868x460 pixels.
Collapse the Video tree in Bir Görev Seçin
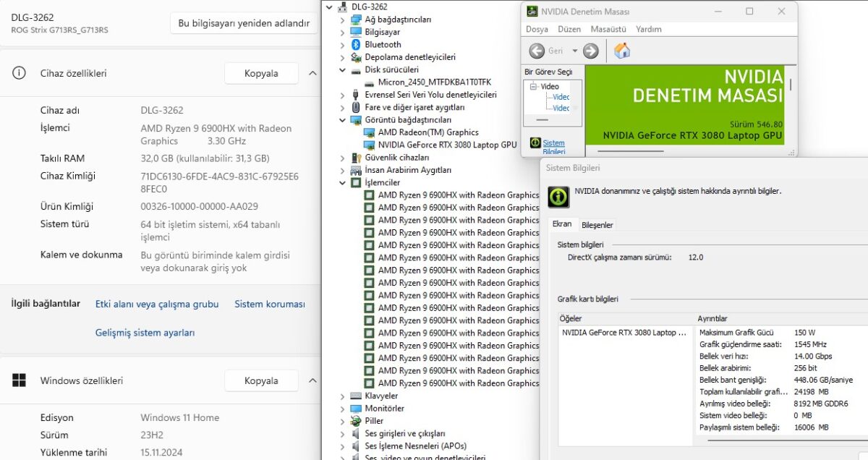click(533, 87)
